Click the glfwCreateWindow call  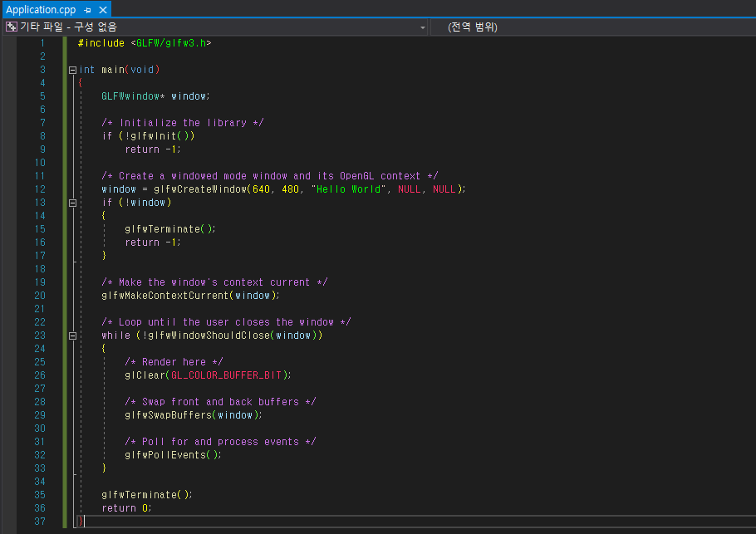click(200, 189)
